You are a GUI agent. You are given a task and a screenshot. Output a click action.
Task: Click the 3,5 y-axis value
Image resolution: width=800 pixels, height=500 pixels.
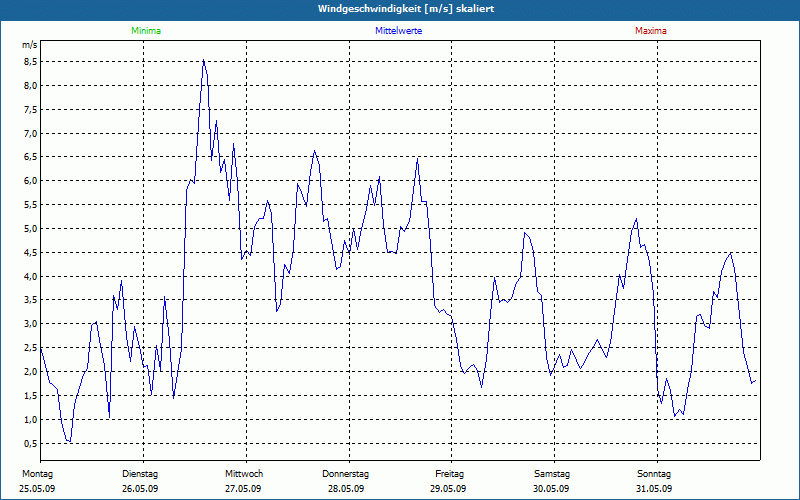[x=31, y=300]
